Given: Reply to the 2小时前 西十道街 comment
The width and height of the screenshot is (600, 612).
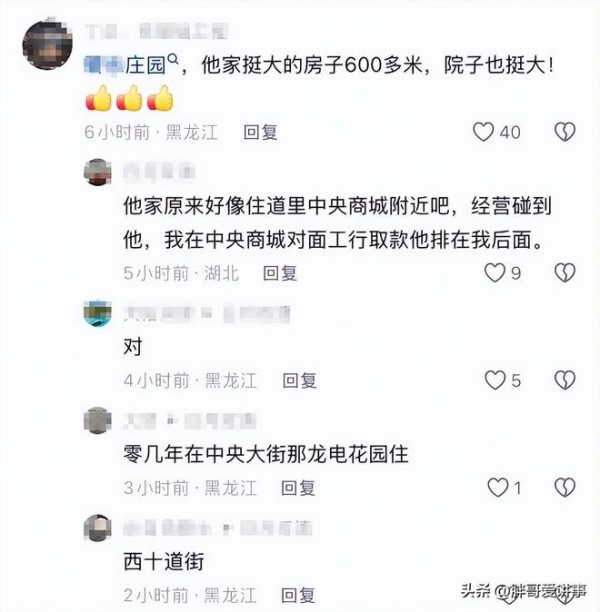Looking at the screenshot, I should tap(298, 595).
